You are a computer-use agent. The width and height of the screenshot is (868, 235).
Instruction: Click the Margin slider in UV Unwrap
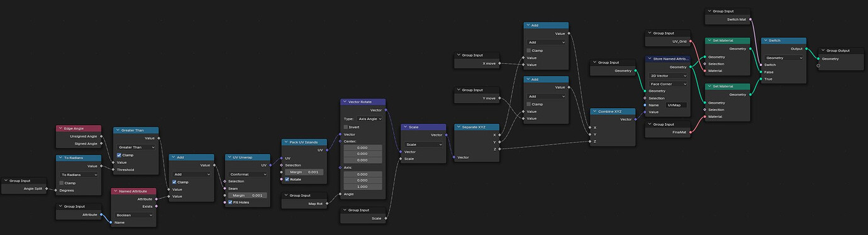coord(247,195)
